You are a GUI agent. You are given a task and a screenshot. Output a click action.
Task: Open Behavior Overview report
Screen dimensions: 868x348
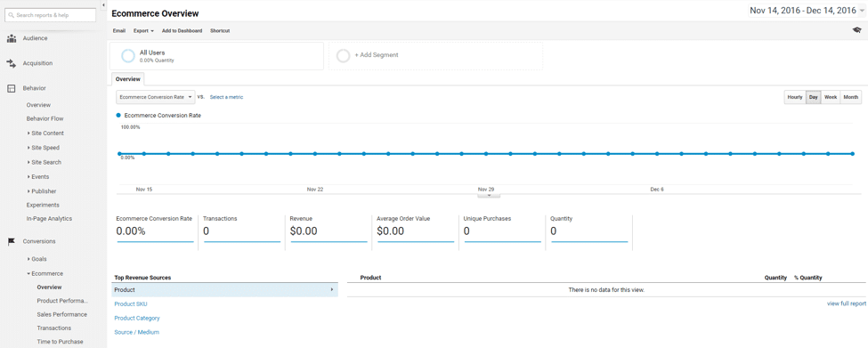(39, 105)
